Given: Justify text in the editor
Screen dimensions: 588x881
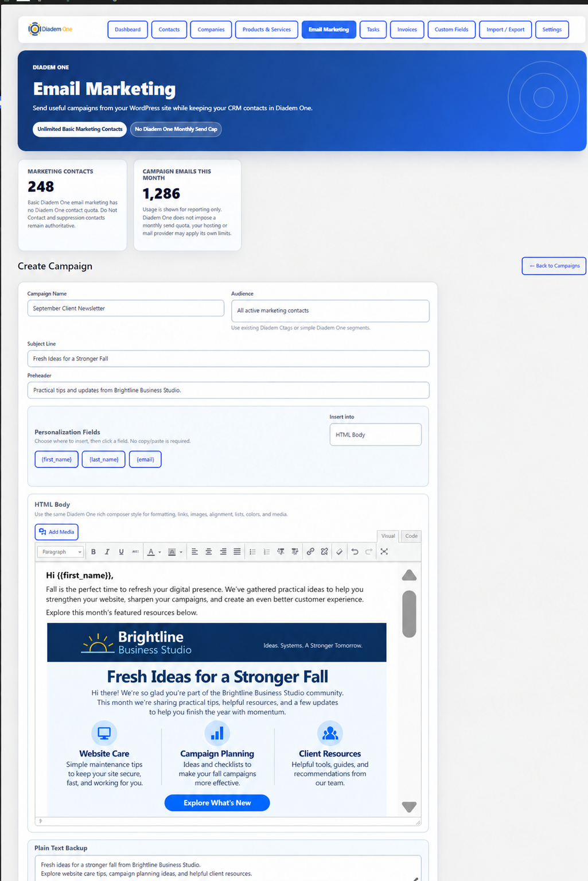Looking at the screenshot, I should coord(237,552).
